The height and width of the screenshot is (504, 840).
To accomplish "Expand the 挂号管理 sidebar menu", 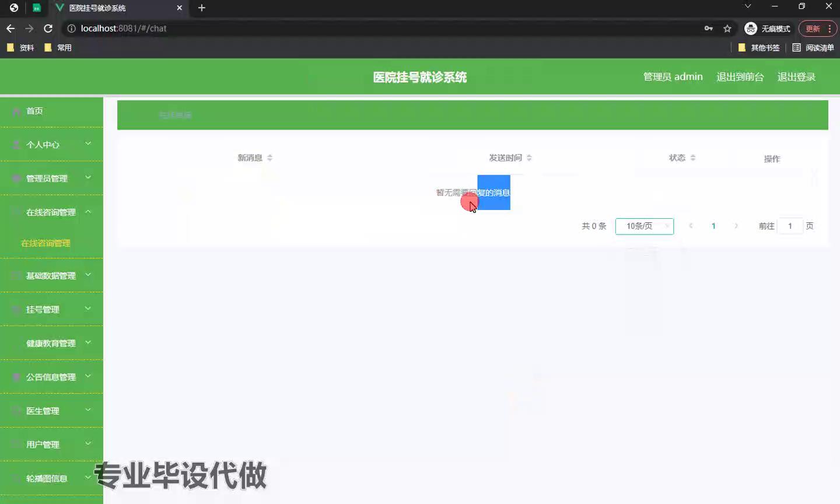I will 51,309.
